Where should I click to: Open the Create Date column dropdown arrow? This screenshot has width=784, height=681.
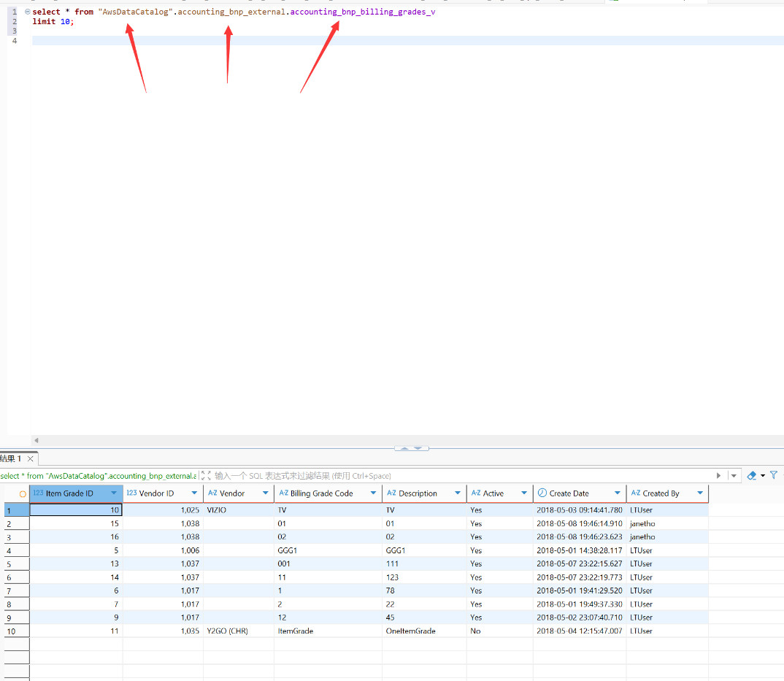coord(618,493)
